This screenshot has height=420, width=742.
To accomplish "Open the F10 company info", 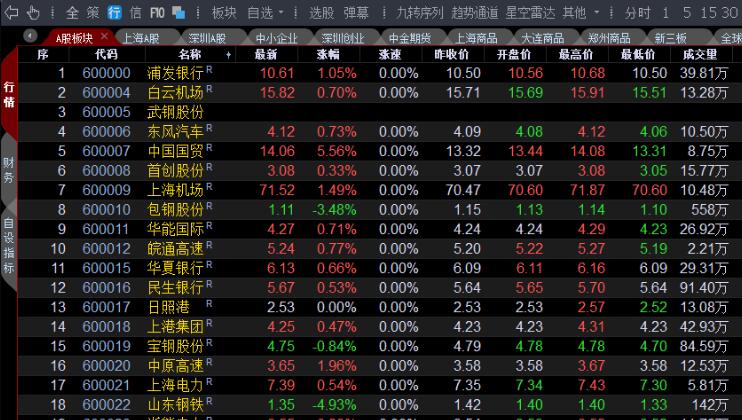I will [157, 12].
